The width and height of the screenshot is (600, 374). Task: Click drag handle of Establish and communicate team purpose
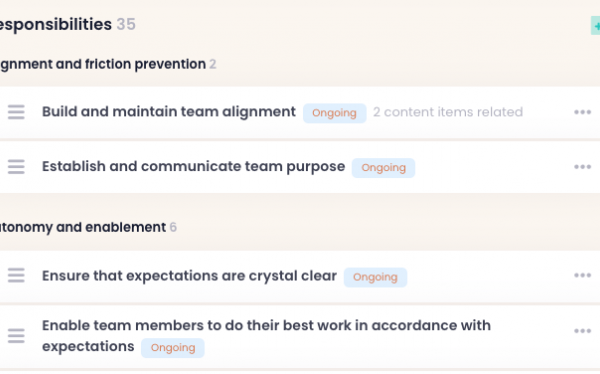coord(16,167)
